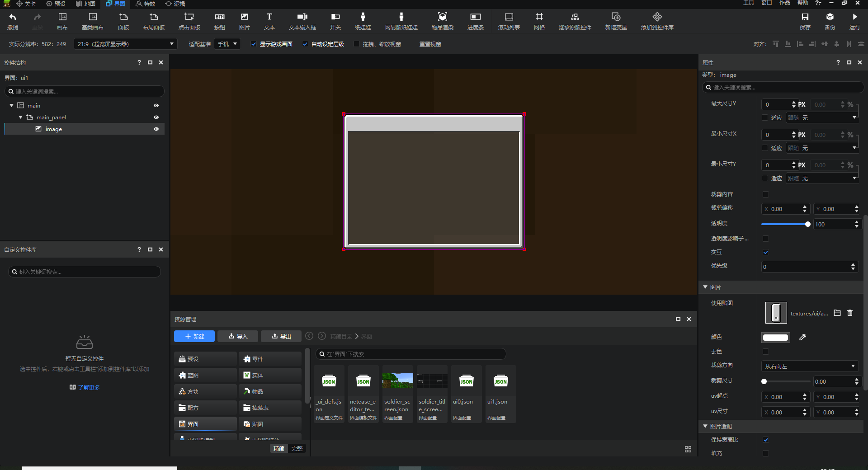Click the 进度条 (Progress bar) tool icon
Image resolution: width=868 pixels, height=470 pixels.
click(x=475, y=17)
